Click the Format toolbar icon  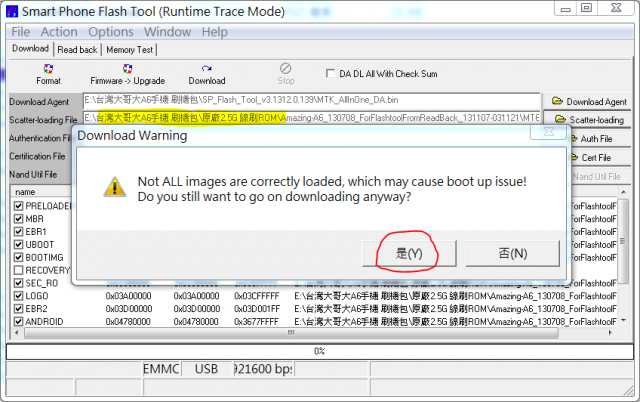48,69
